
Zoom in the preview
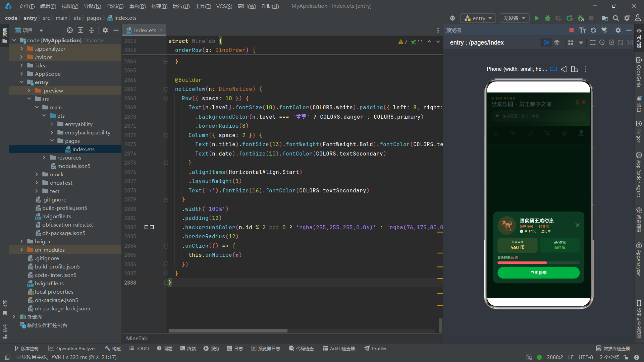click(x=611, y=43)
